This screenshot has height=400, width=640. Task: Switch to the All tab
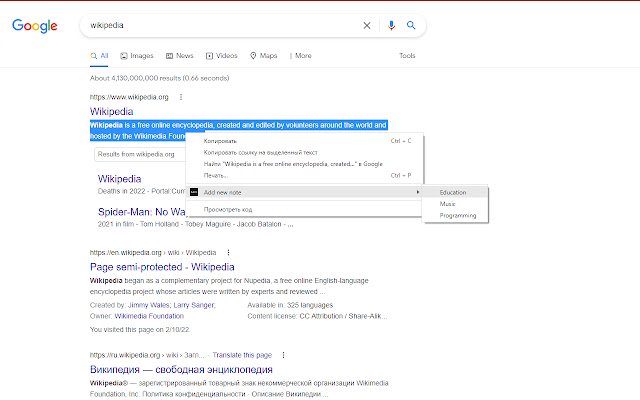point(100,56)
